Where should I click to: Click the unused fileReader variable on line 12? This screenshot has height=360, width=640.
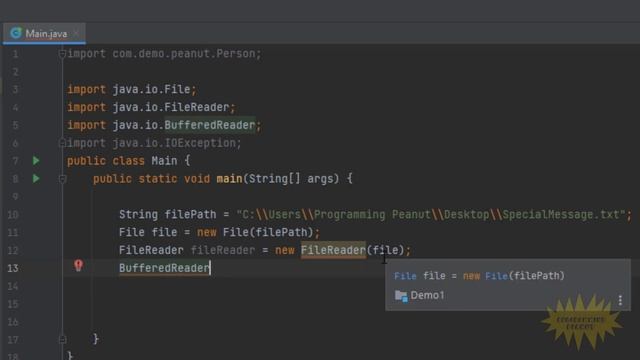coord(223,250)
